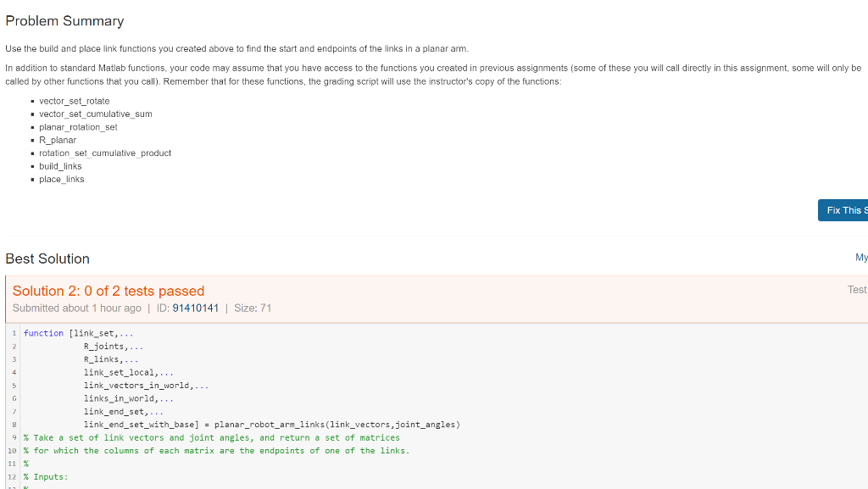Open the Test Suite section
This screenshot has height=489, width=868.
point(857,289)
